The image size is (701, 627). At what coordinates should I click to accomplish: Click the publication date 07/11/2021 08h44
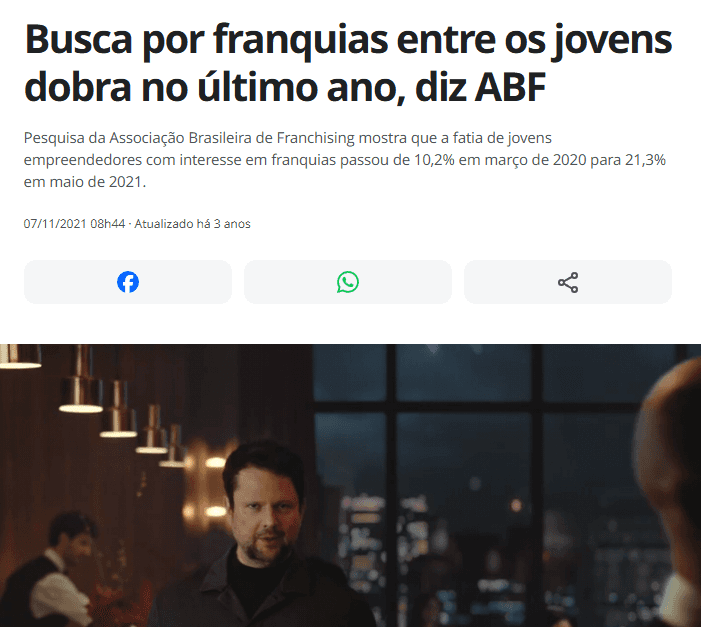(74, 224)
